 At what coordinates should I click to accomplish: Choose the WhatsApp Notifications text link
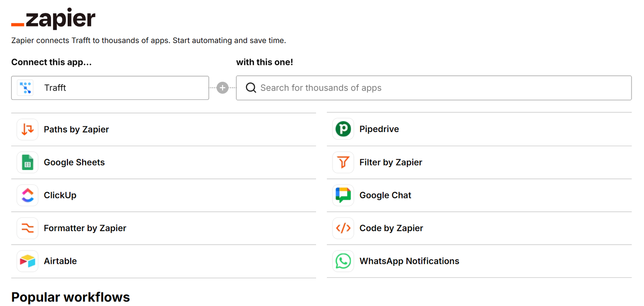coord(409,261)
